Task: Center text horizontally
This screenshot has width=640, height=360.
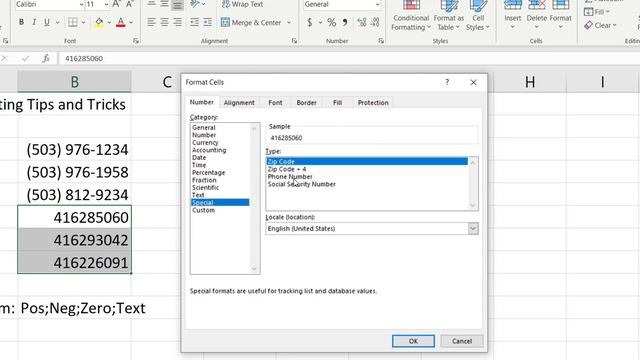Action: point(164,22)
